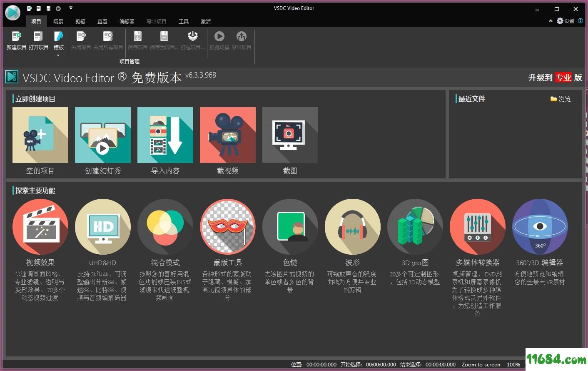
Task: Click the blue info icon beside Settings
Action: (x=580, y=21)
